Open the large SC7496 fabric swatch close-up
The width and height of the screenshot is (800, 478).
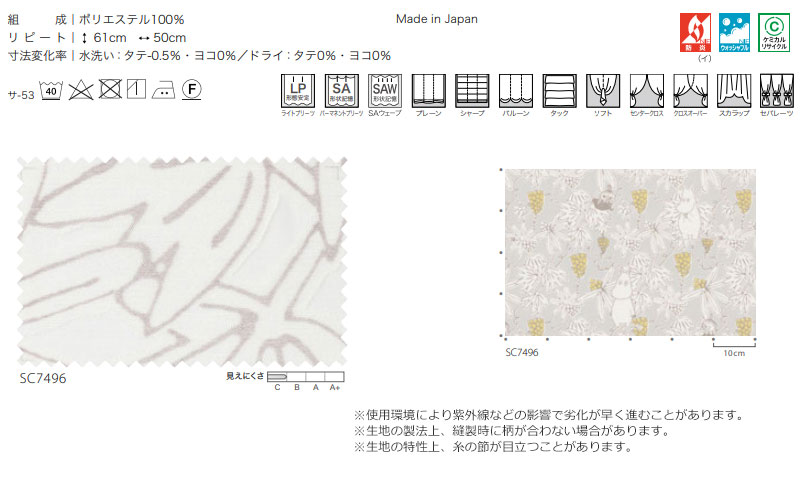tap(182, 261)
